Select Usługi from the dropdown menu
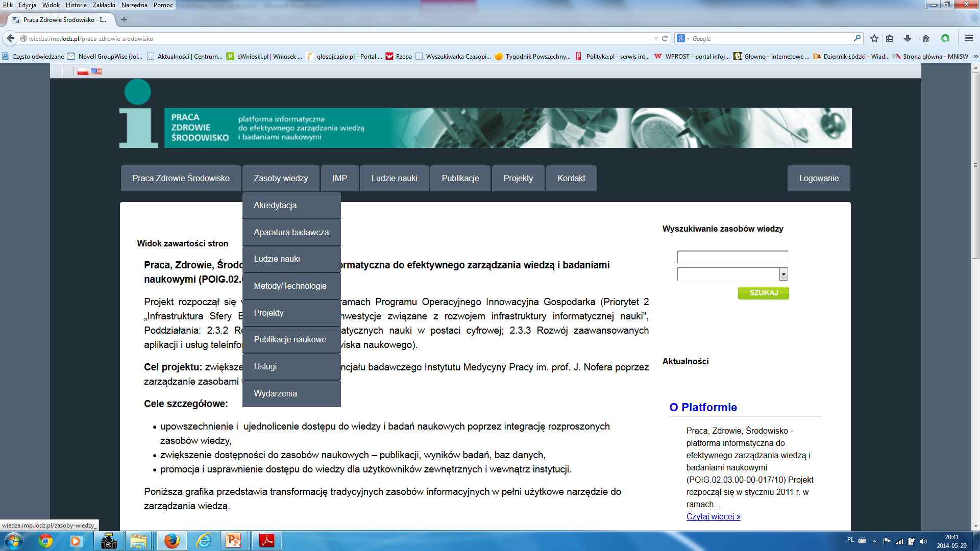980x551 pixels. pos(291,366)
